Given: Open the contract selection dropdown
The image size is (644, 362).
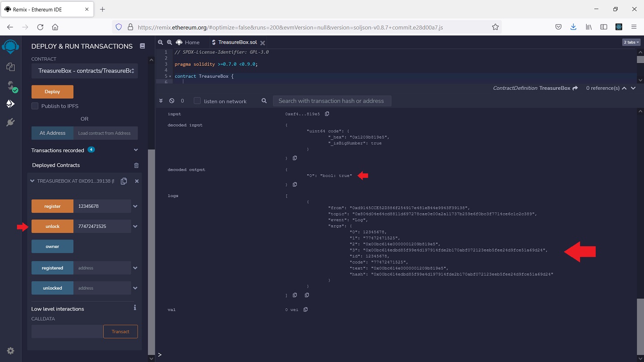Looking at the screenshot, I should pyautogui.click(x=85, y=71).
